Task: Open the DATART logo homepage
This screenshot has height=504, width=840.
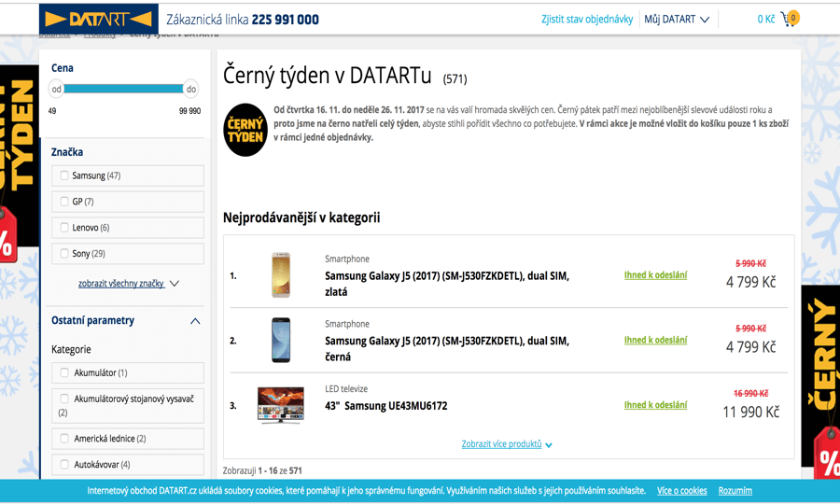Action: click(x=99, y=20)
